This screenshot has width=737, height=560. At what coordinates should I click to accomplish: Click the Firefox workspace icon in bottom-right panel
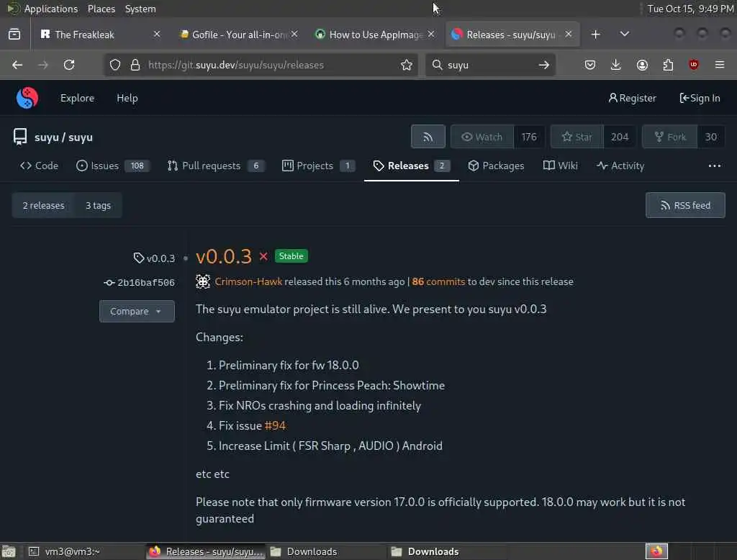click(656, 551)
